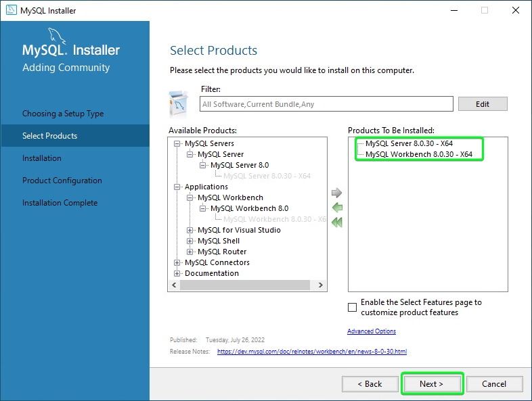Screen dimensions: 532x401
Task: Minimize the MySQL Installer window
Action: click(454, 11)
